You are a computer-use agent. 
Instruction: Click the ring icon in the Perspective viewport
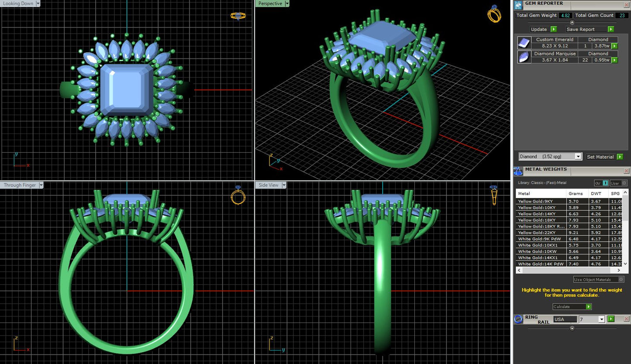[x=494, y=14]
